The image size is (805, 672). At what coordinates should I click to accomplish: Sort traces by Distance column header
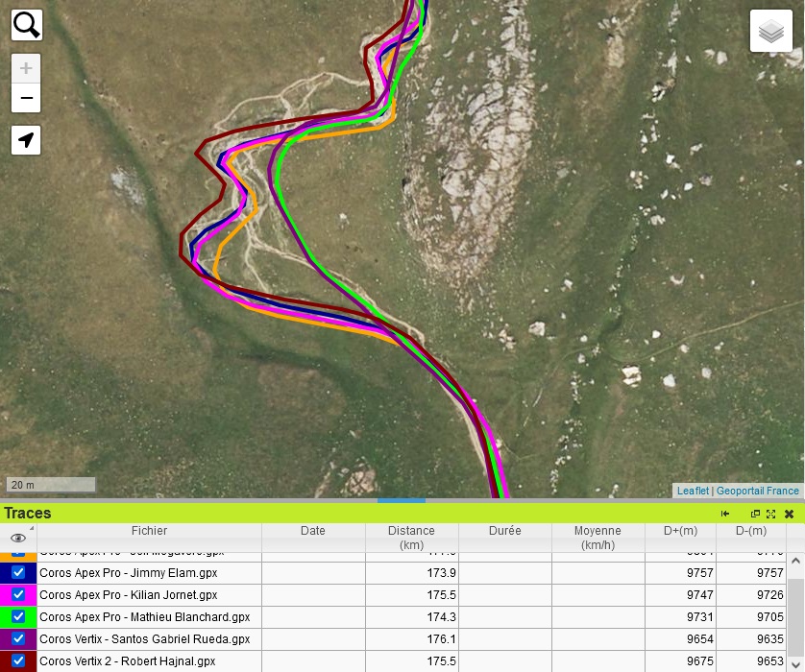tap(411, 538)
